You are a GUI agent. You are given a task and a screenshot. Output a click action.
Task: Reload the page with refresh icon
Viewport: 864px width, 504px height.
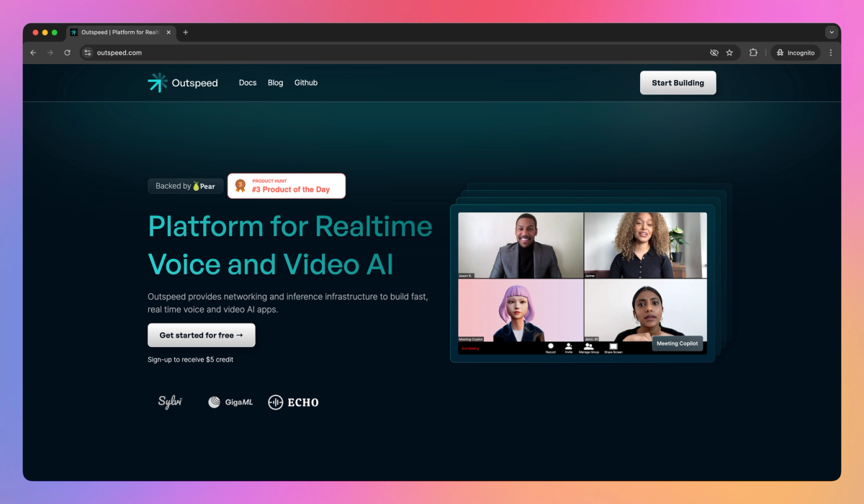68,53
